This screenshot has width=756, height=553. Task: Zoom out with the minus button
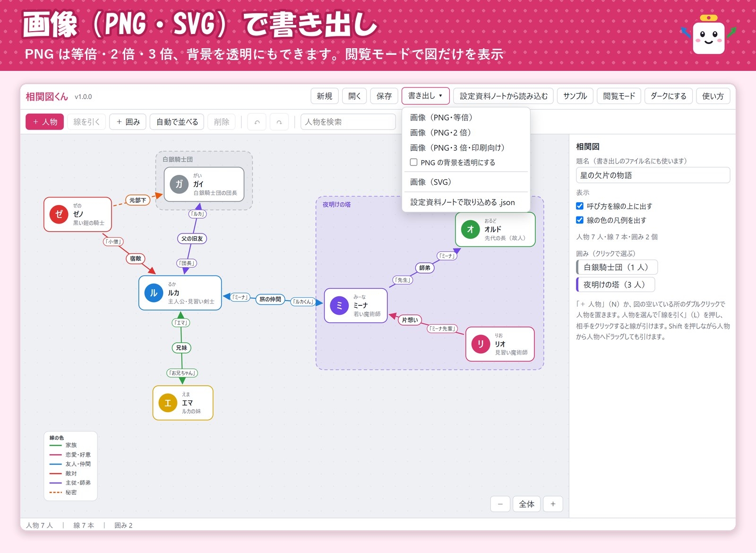(500, 504)
